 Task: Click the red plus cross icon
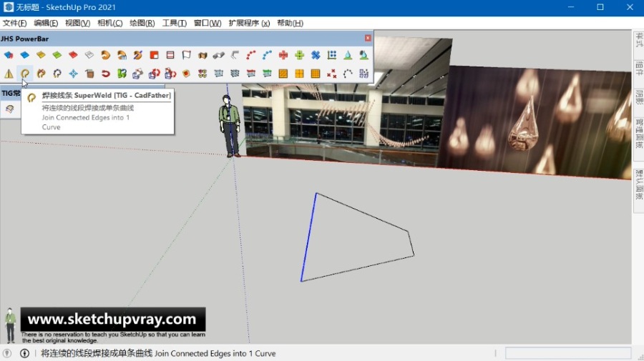[x=283, y=55]
